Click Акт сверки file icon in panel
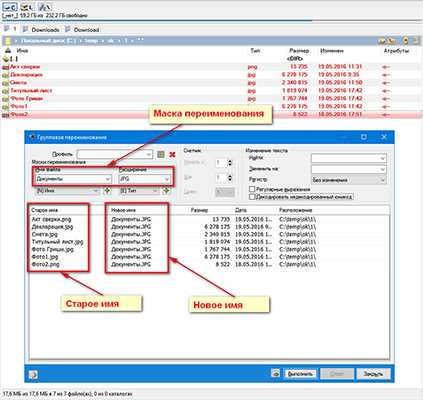Screen dimensions: 423x400 (6, 67)
